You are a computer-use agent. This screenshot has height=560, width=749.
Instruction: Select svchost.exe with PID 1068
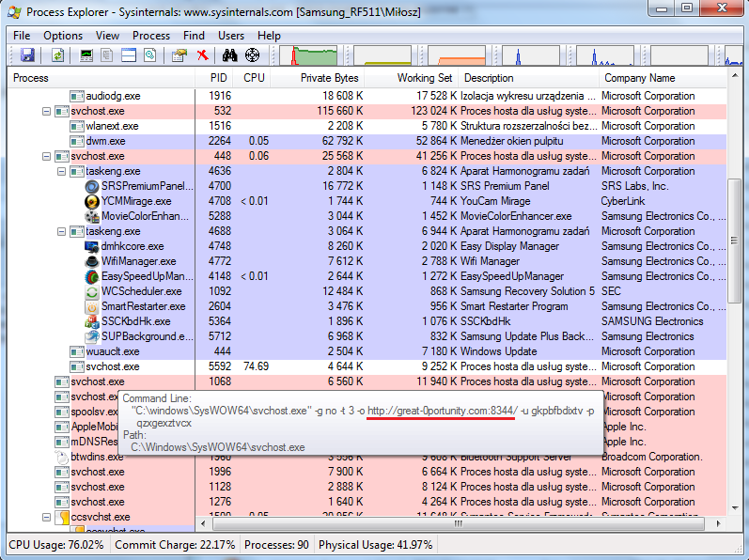367,381
